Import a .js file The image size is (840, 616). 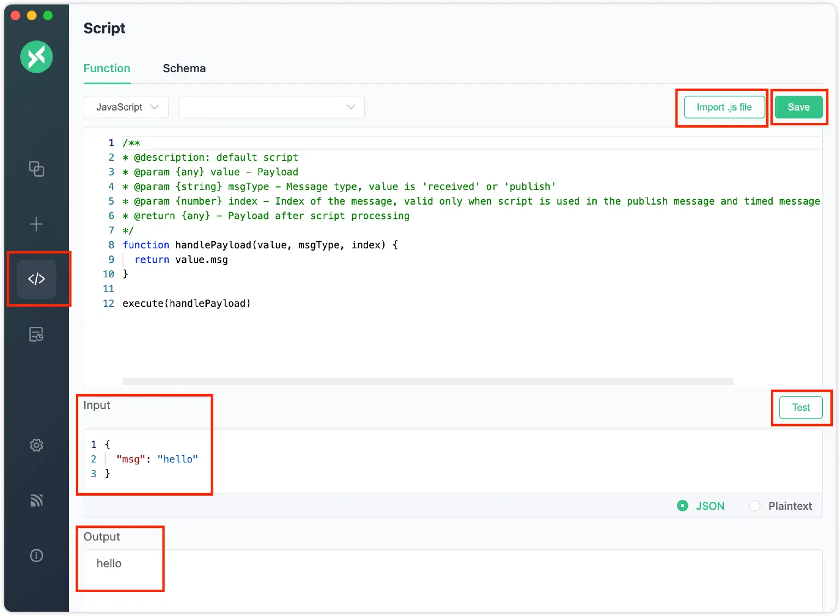click(x=724, y=107)
